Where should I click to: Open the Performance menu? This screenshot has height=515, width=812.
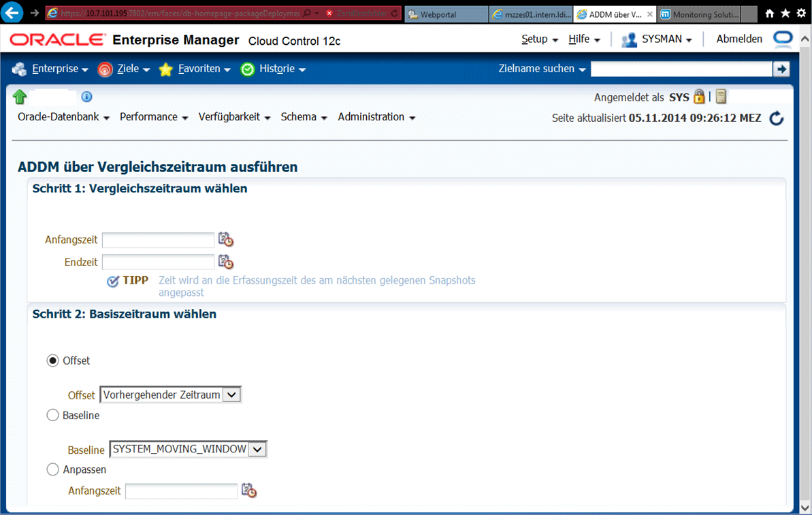(153, 117)
